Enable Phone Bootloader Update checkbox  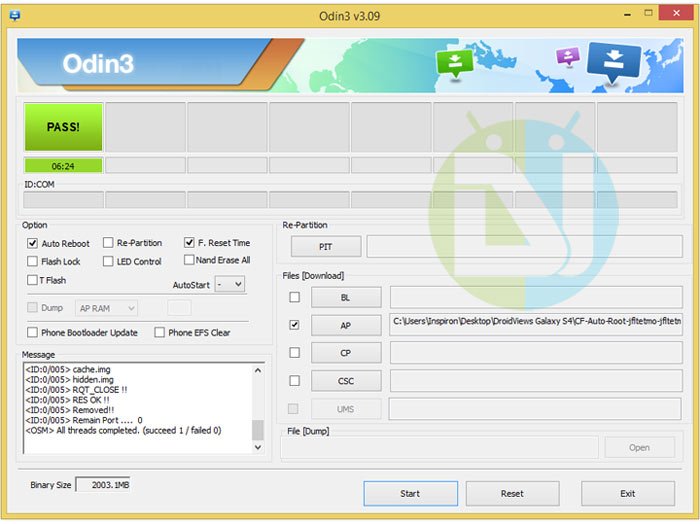click(x=32, y=332)
